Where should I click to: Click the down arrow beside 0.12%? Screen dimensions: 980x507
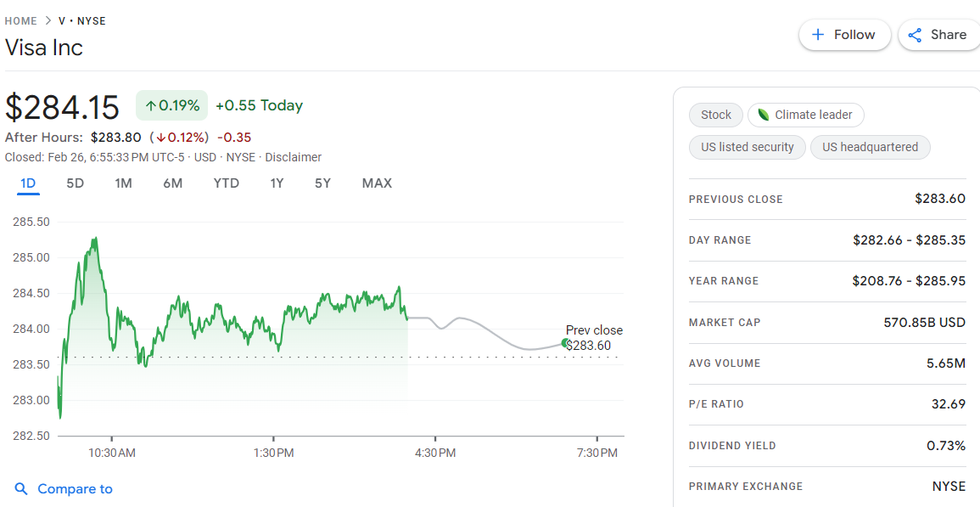pyautogui.click(x=161, y=138)
